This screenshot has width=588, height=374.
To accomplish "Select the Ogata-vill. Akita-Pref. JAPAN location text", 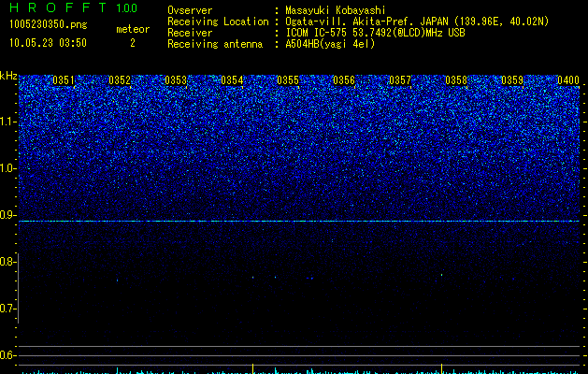I will (417, 22).
